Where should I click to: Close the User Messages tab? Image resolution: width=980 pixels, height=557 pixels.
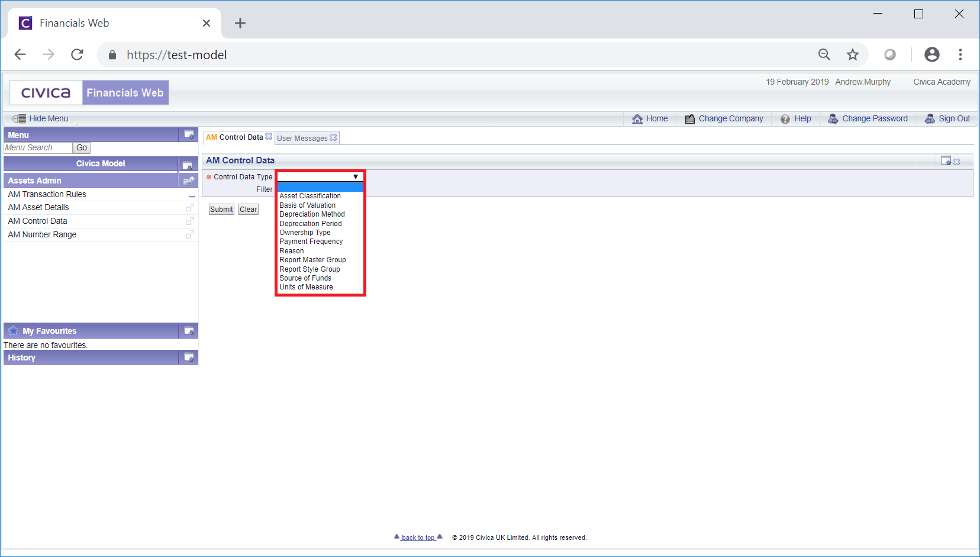coord(333,137)
